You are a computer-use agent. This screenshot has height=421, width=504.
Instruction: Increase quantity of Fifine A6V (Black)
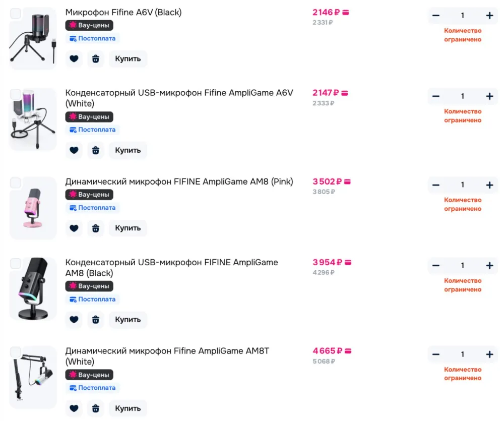click(x=489, y=16)
